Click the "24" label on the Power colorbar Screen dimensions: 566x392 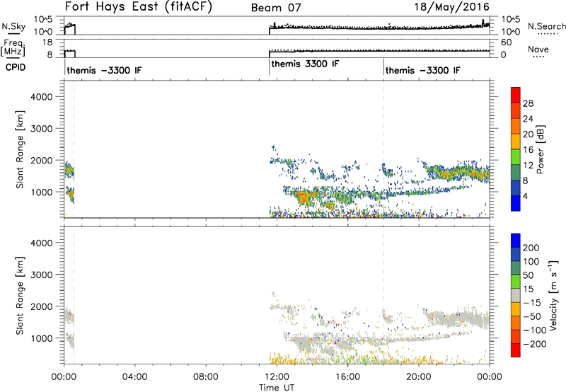coord(528,119)
